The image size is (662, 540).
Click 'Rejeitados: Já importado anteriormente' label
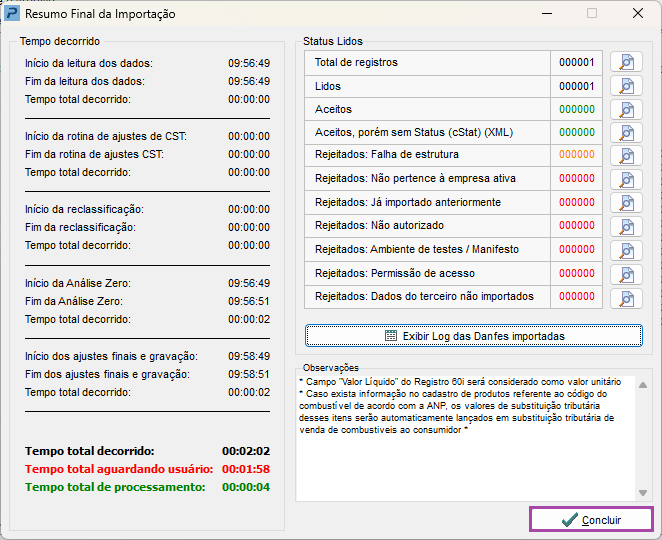[x=408, y=202]
